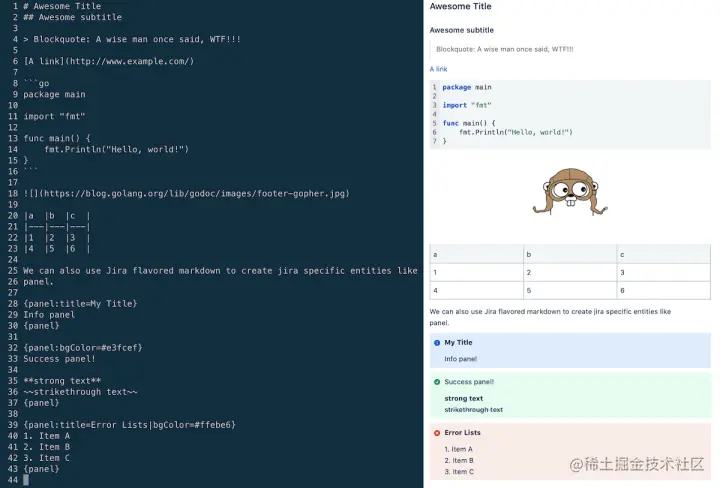Image resolution: width=720 pixels, height=488 pixels.
Task: Select table header cell 'a' in preview
Action: point(476,254)
